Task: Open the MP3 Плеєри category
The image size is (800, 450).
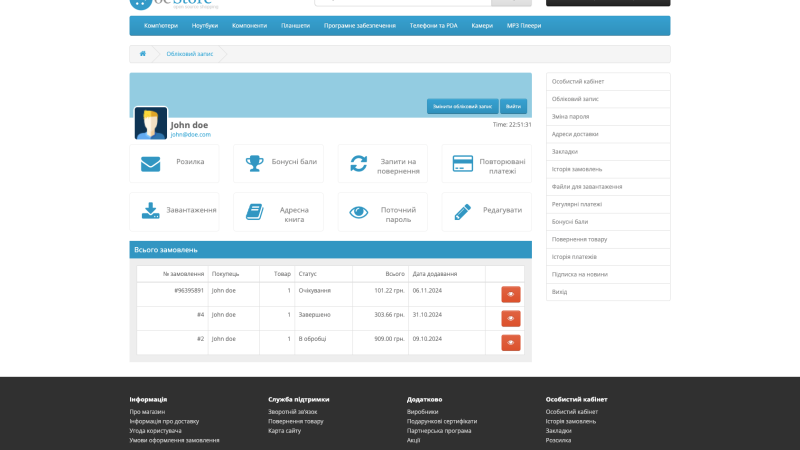Action: [x=524, y=26]
